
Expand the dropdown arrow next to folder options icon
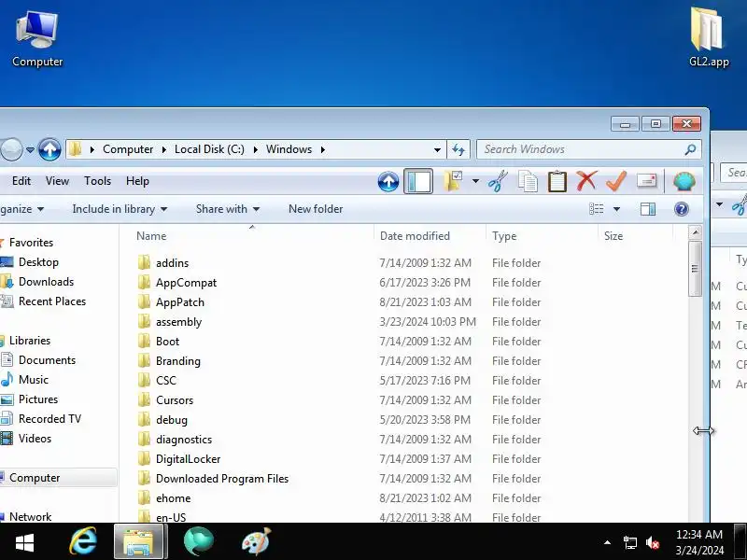(x=475, y=181)
